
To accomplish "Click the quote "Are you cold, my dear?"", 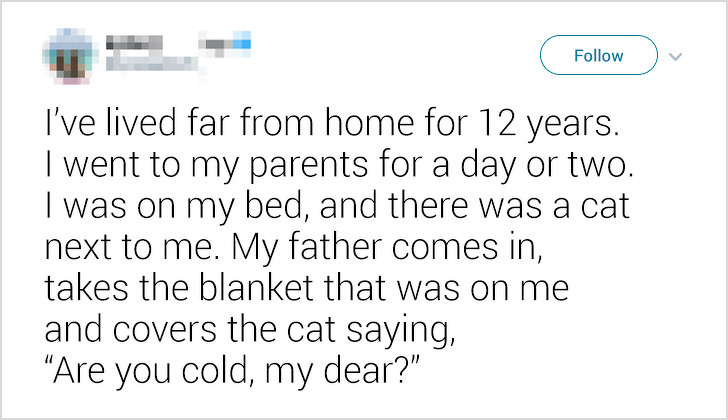I will [x=232, y=370].
